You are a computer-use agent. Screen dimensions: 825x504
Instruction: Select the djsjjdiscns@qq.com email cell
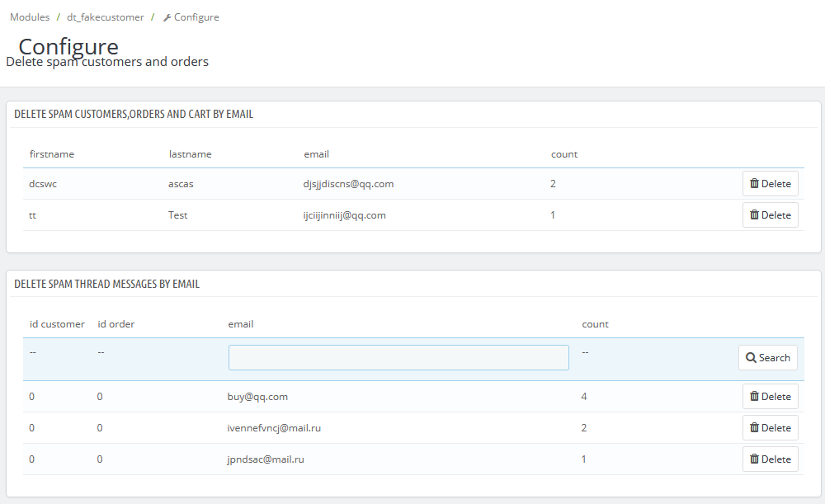pyautogui.click(x=349, y=184)
